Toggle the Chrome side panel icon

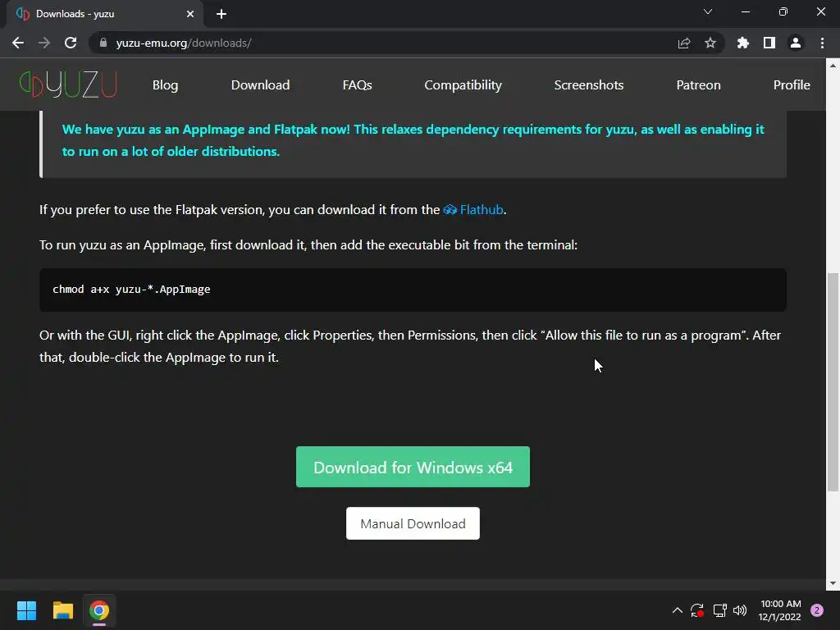coord(769,43)
